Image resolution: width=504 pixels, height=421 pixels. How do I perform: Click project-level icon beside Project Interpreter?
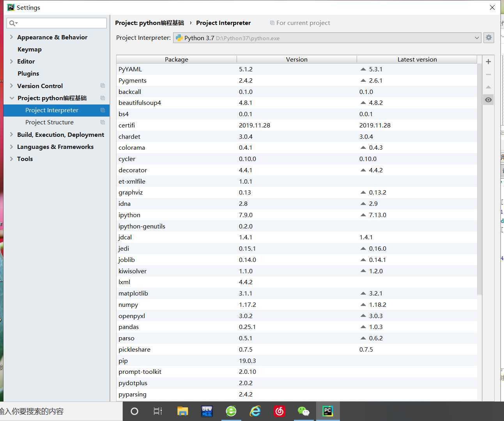coord(103,110)
